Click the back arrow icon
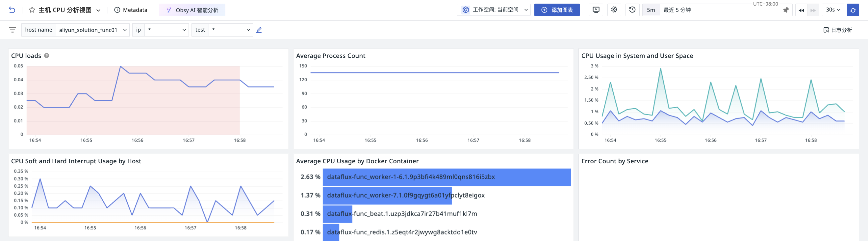 coord(12,10)
